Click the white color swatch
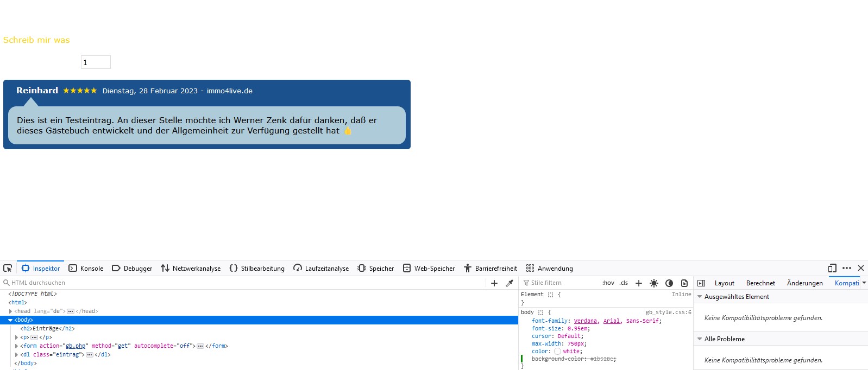Image resolution: width=868 pixels, height=370 pixels. coord(557,352)
